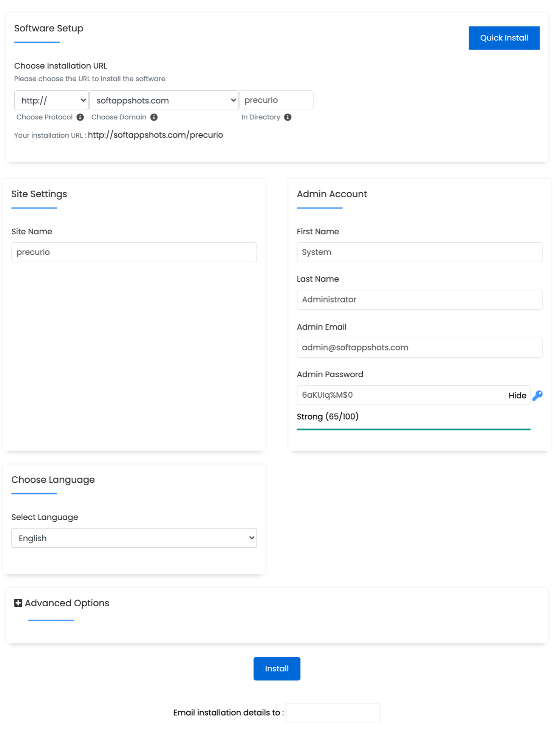Click the Admin Email field
Viewport: 554px width, 756px height.
pyautogui.click(x=419, y=347)
